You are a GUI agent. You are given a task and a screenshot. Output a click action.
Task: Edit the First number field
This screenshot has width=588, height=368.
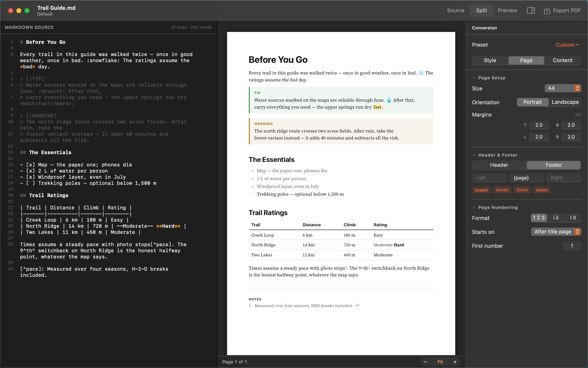click(x=572, y=246)
